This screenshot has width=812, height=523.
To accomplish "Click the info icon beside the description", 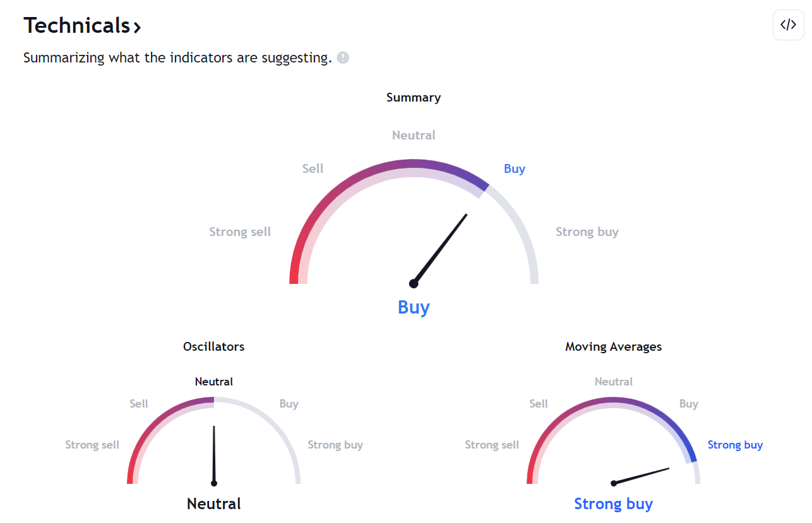I will click(343, 58).
